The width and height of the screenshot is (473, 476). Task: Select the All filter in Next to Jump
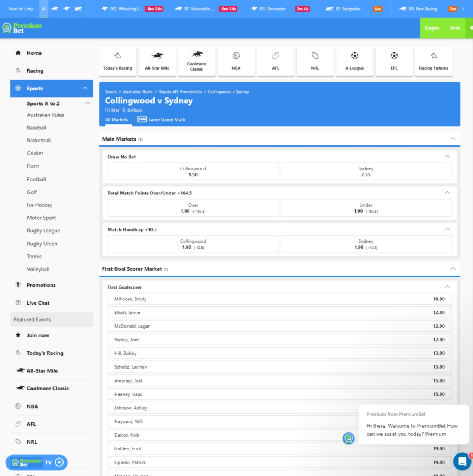point(44,9)
